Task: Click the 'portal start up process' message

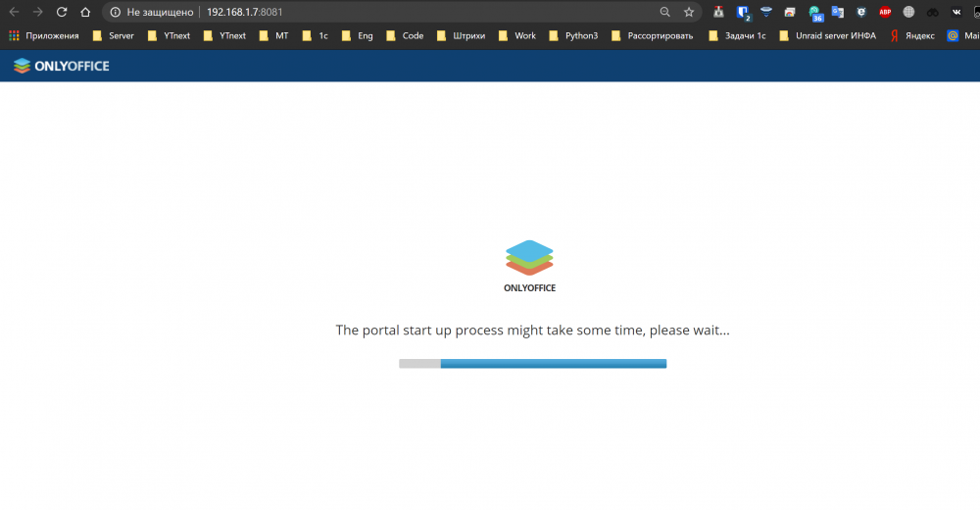Action: [532, 330]
